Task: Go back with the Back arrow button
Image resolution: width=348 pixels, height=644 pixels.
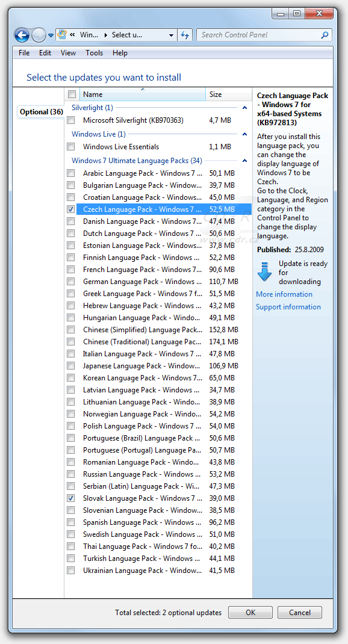Action: point(22,35)
